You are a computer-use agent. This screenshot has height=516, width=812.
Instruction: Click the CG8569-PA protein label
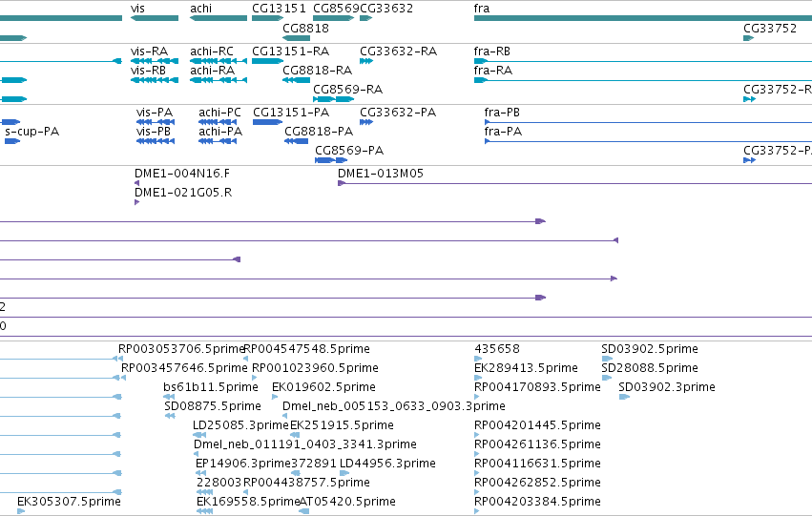pyautogui.click(x=349, y=151)
